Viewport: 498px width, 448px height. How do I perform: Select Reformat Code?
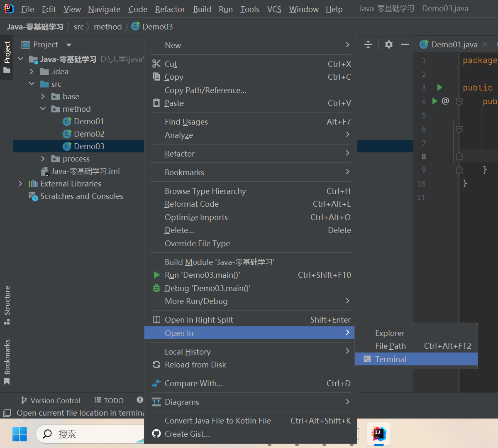250,204
